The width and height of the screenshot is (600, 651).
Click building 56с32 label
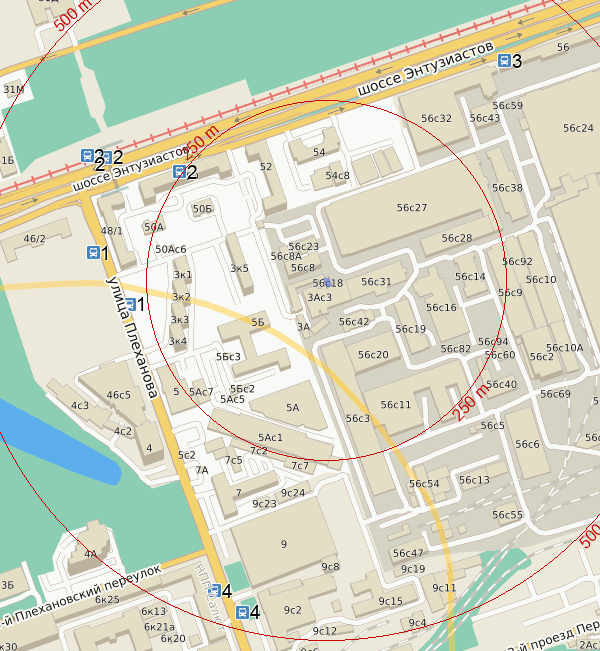[436, 118]
